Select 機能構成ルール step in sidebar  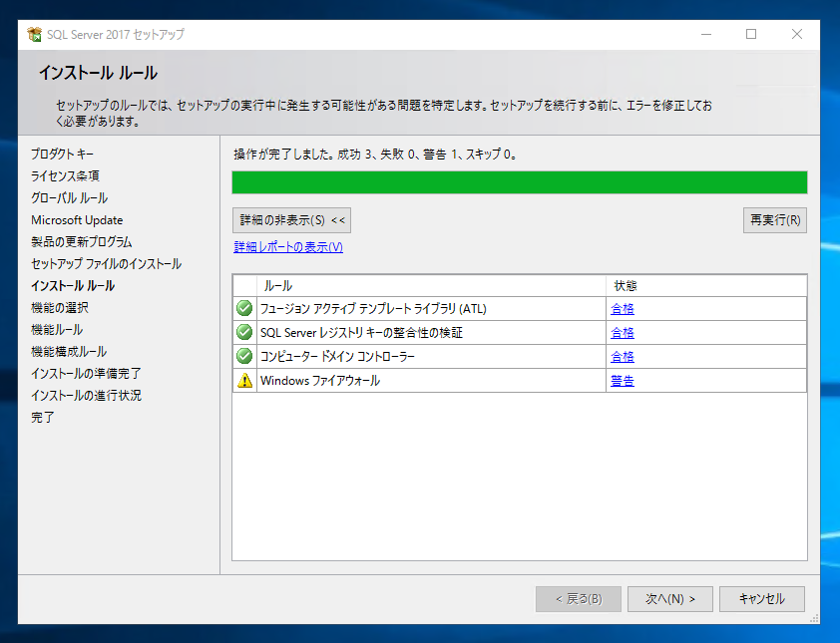69,352
